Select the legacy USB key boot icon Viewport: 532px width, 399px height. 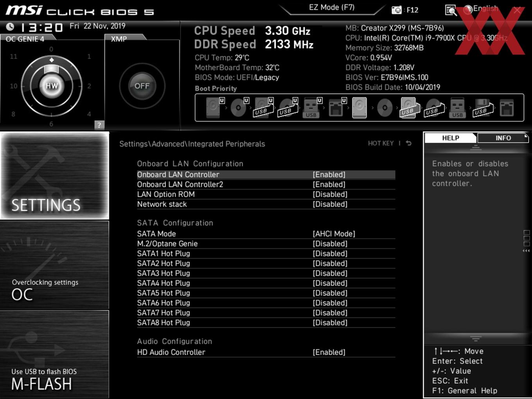pyautogui.click(x=457, y=108)
